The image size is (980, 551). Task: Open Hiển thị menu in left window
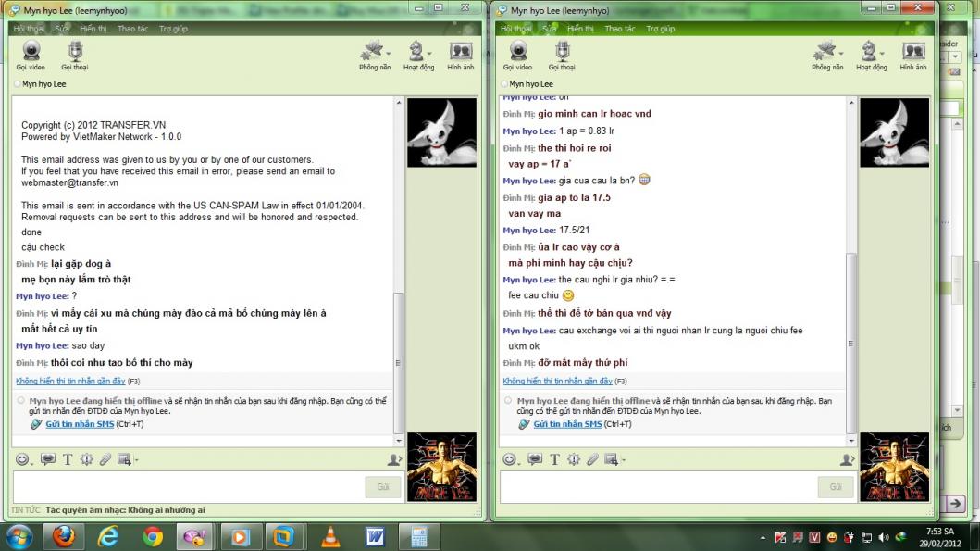pyautogui.click(x=93, y=29)
